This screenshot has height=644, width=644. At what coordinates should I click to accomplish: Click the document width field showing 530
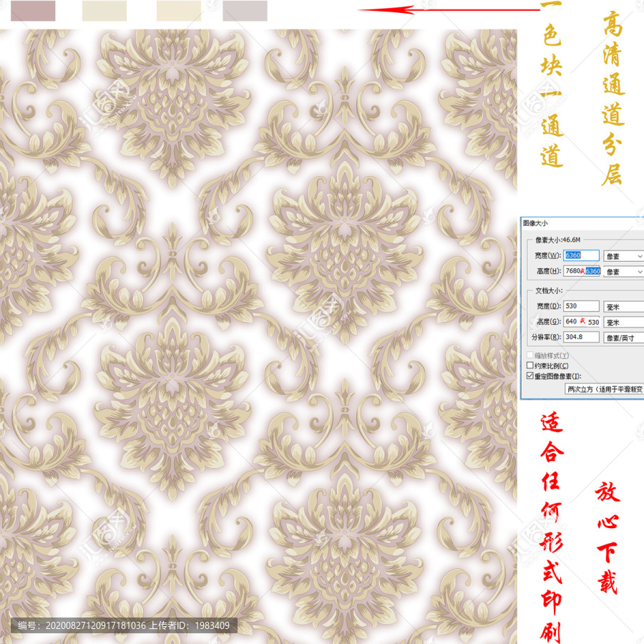coord(581,306)
